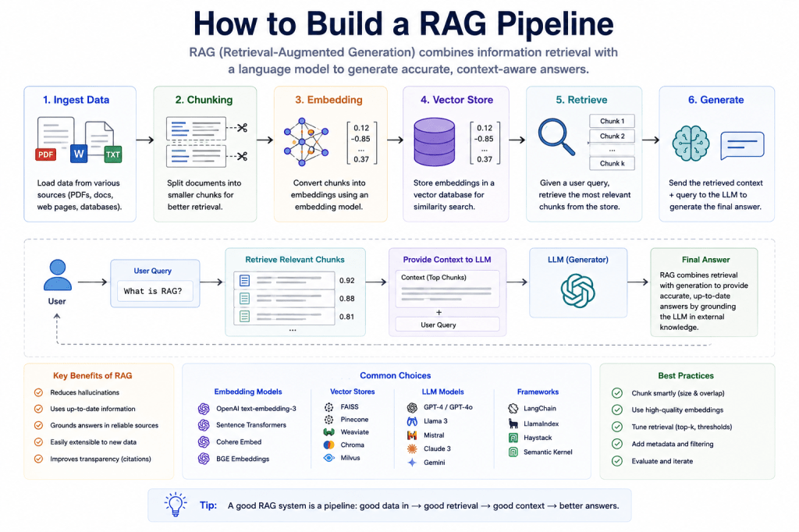Click the Llama 3 Meta icon
The image size is (799, 532).
click(412, 421)
